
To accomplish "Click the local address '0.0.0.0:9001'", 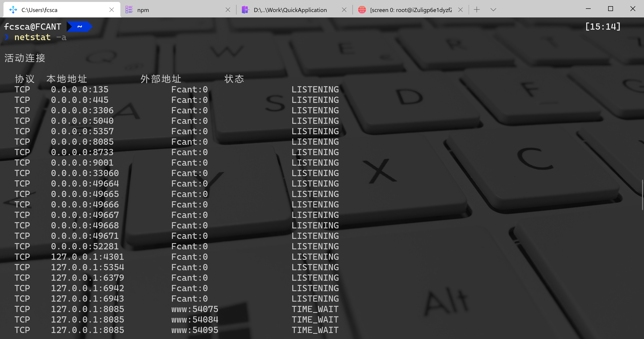I will point(82,163).
